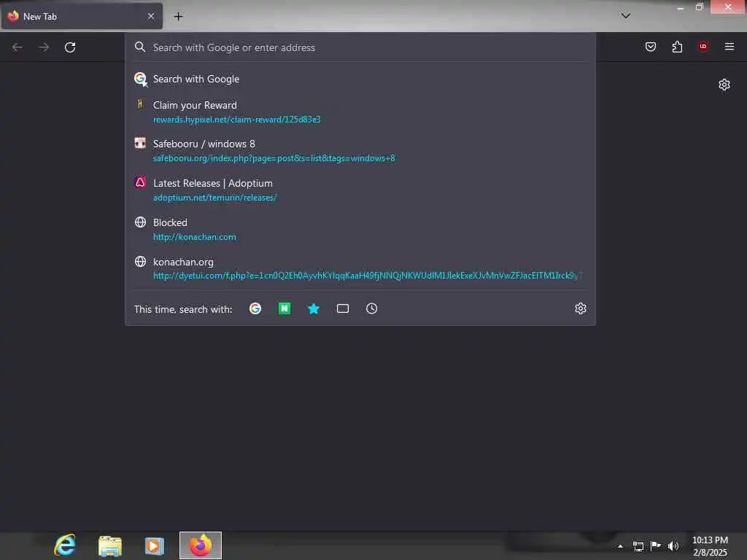Image resolution: width=747 pixels, height=560 pixels.
Task: Search this time with Google icon
Action: (x=255, y=308)
